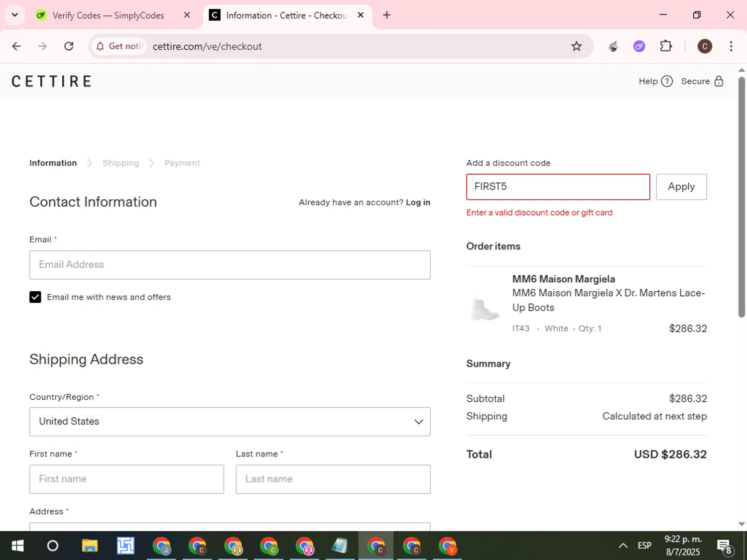Screen dimensions: 747x560
Task: Click the scrollbar down arrow
Action: tap(742, 524)
